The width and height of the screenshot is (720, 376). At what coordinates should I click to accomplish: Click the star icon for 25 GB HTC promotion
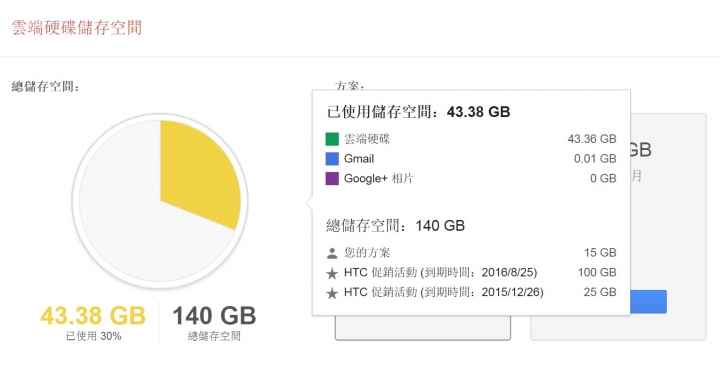tap(332, 293)
